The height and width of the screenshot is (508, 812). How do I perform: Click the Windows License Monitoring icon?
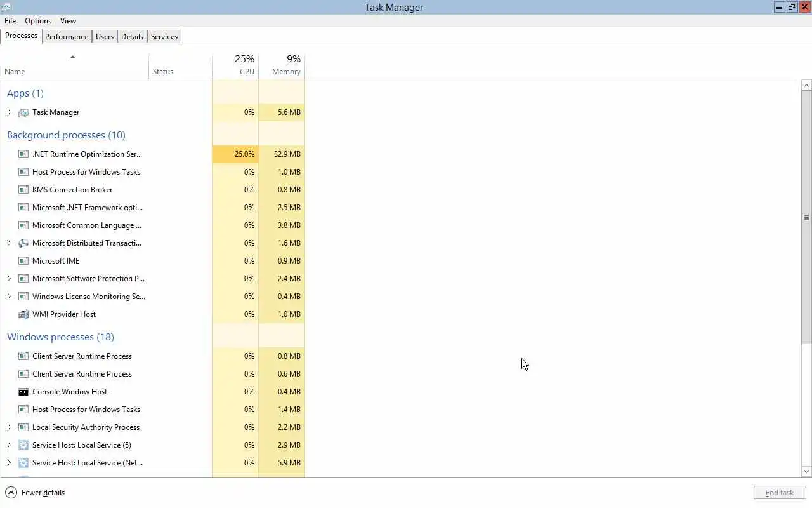tap(23, 297)
